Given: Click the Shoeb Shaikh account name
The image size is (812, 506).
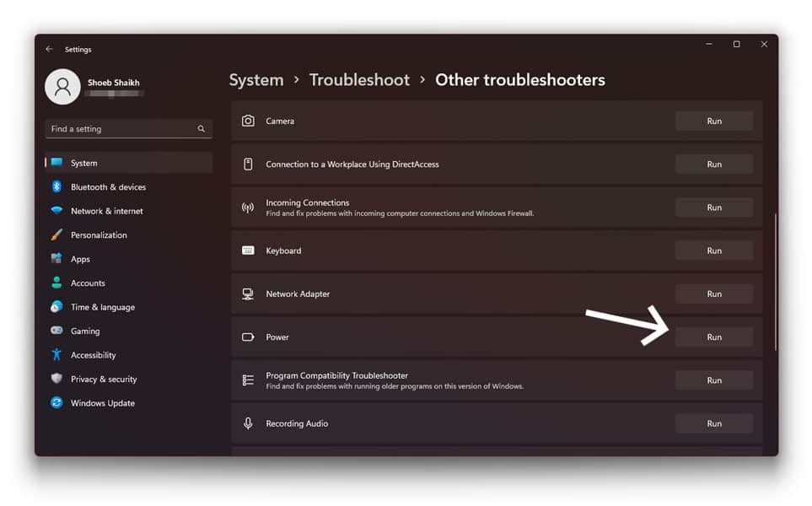Looking at the screenshot, I should [114, 83].
